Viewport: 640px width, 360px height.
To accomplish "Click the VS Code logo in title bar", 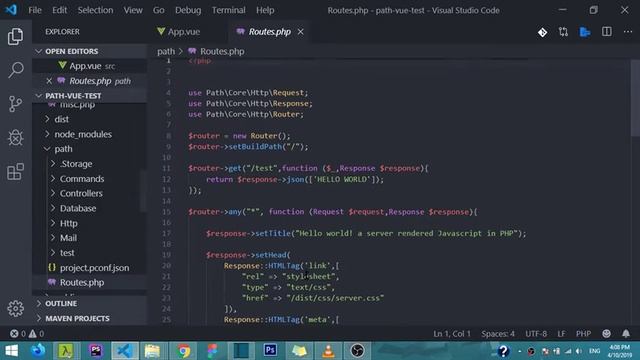I will [11, 10].
